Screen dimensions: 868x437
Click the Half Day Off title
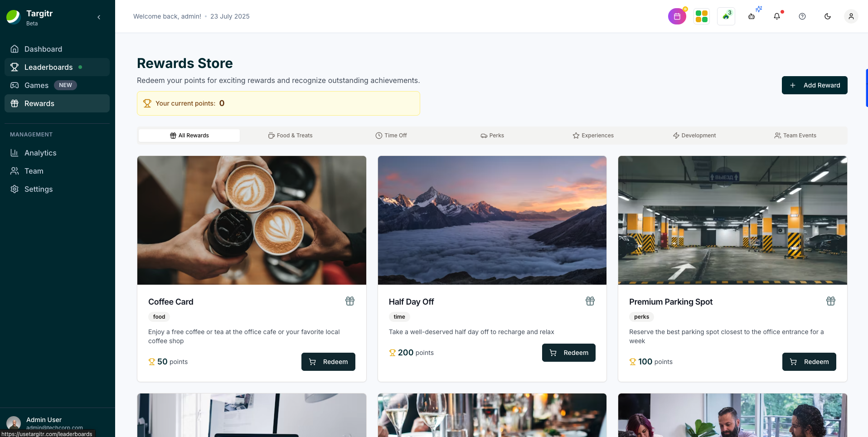point(411,302)
